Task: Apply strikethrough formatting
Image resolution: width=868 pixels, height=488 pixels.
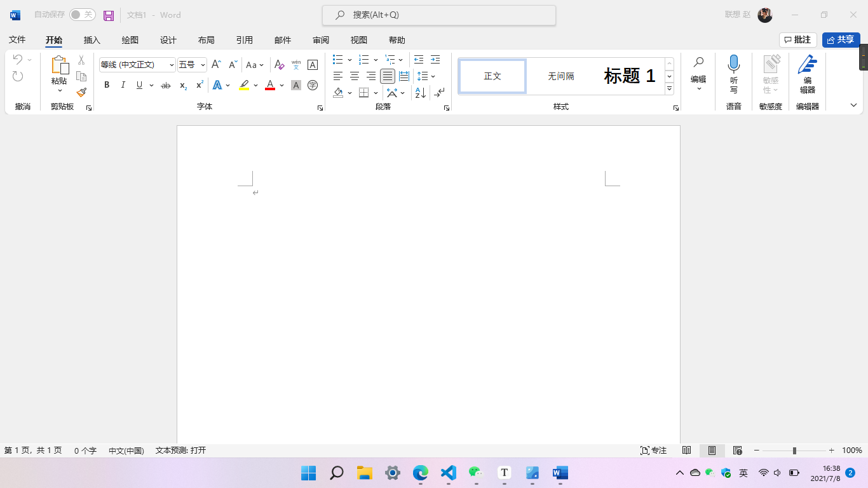Action: (x=166, y=85)
